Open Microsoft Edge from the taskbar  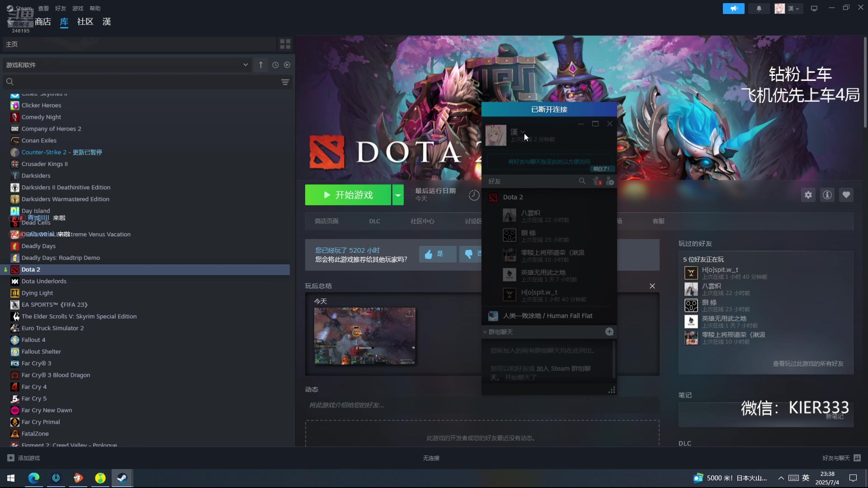tap(34, 478)
